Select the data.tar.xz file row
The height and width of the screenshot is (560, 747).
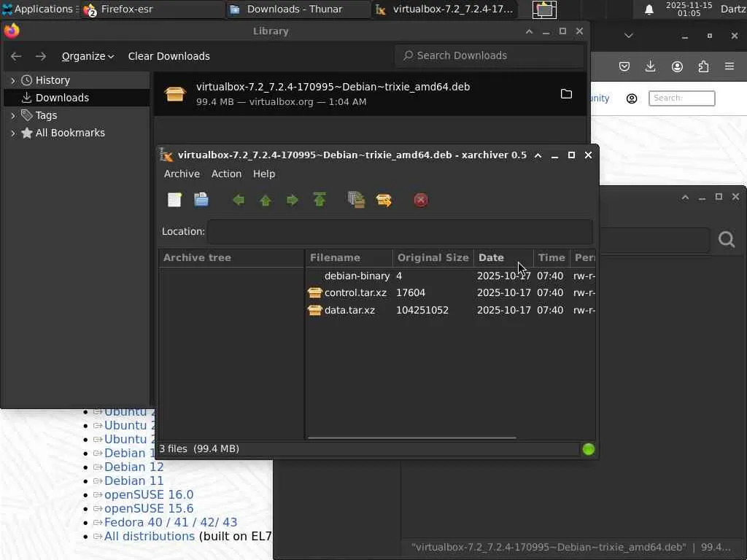[x=450, y=310]
